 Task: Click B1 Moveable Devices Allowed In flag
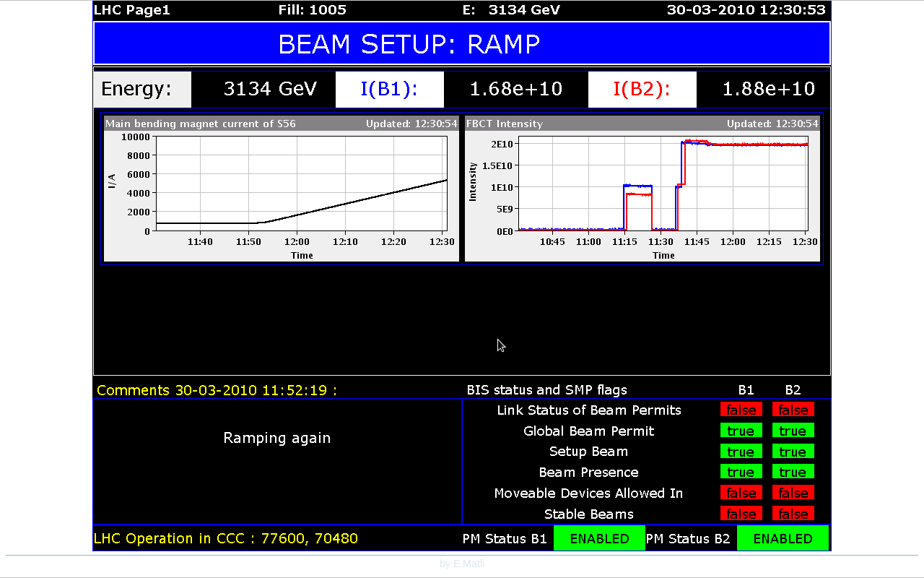click(x=741, y=493)
